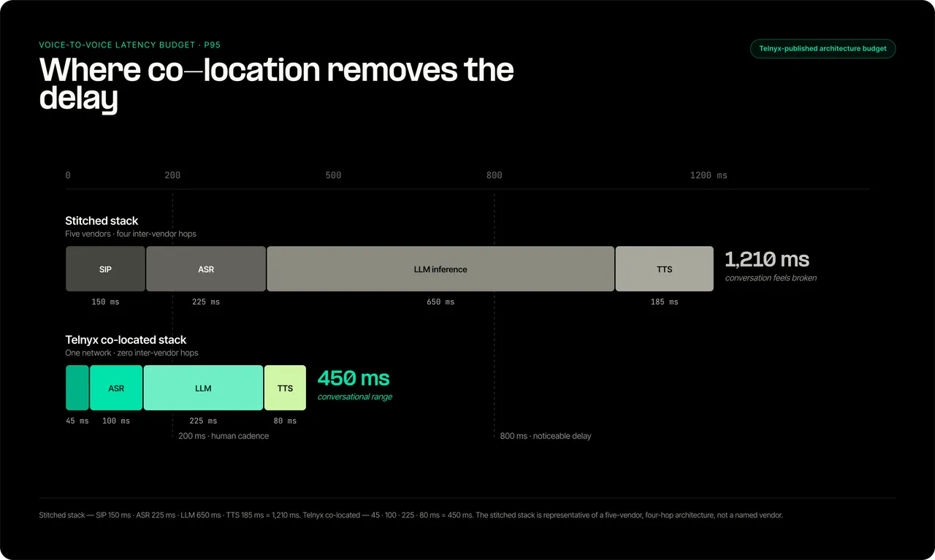Click the "200 ms · human cadence" threshold label
Screen dimensions: 935x560
coord(224,436)
